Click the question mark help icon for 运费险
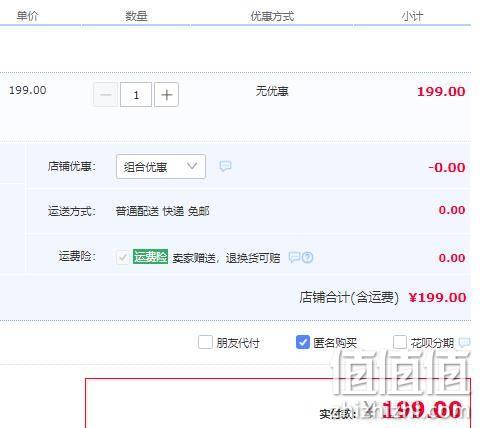This screenshot has width=480, height=428. [308, 257]
